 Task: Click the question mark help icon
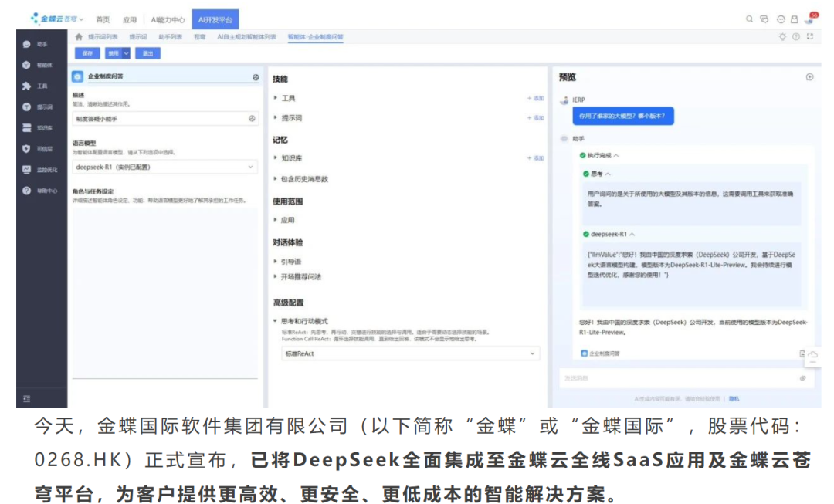795,37
